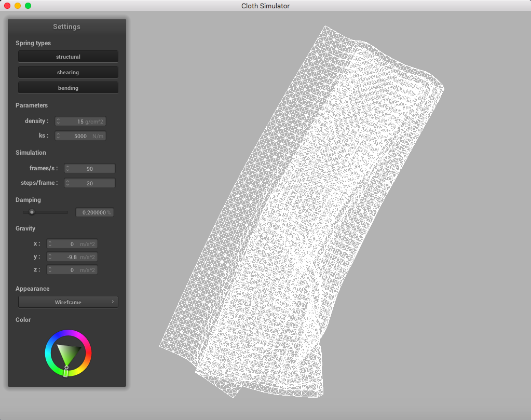This screenshot has height=420, width=531.
Task: Click the steps/frame stepper arrows
Action: 67,183
